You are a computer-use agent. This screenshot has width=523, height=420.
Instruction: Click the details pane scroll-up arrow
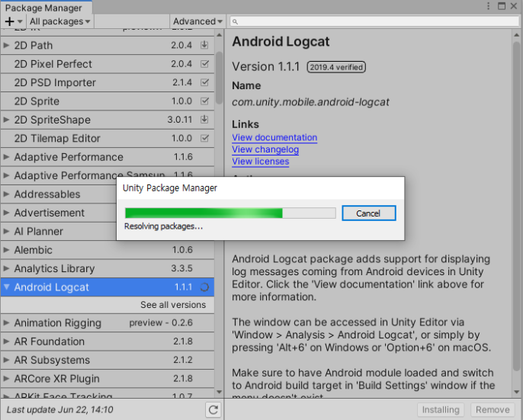517,35
